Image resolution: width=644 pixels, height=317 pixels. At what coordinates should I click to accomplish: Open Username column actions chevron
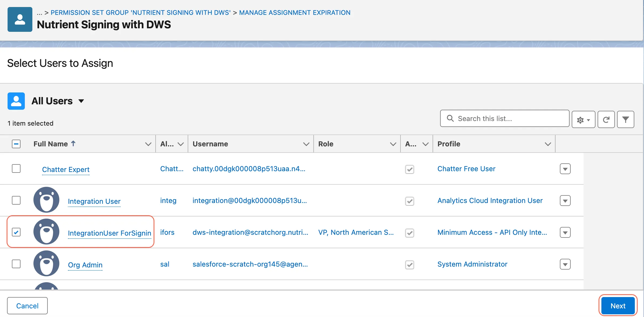pos(306,144)
